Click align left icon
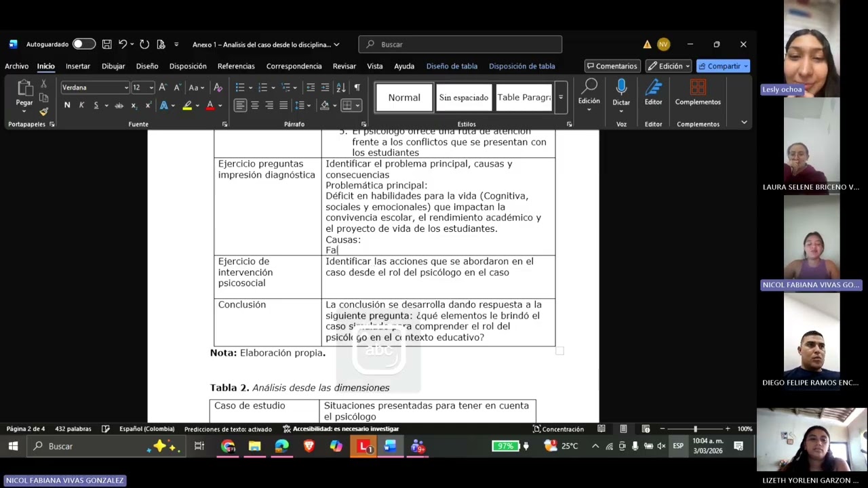Image resolution: width=868 pixels, height=488 pixels. (240, 105)
